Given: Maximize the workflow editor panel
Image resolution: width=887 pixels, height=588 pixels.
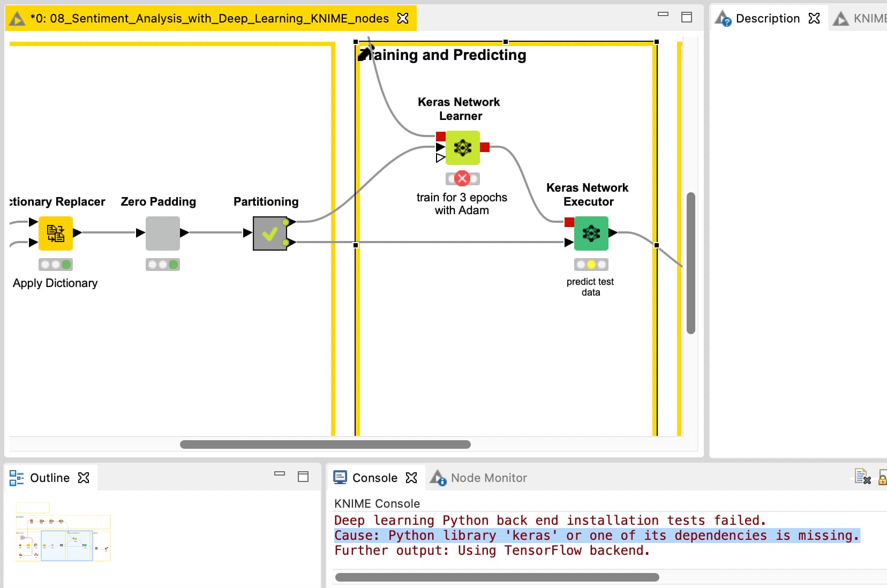Looking at the screenshot, I should coord(687,17).
